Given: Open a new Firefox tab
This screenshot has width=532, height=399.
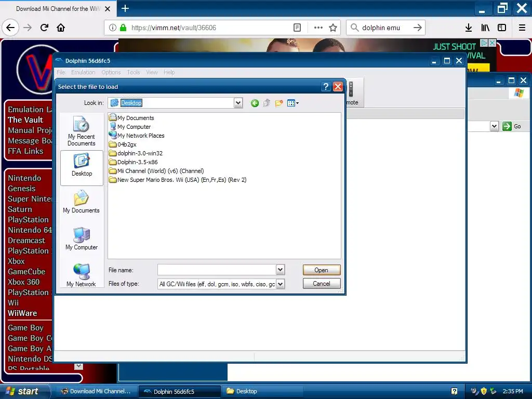Looking at the screenshot, I should pos(125,8).
